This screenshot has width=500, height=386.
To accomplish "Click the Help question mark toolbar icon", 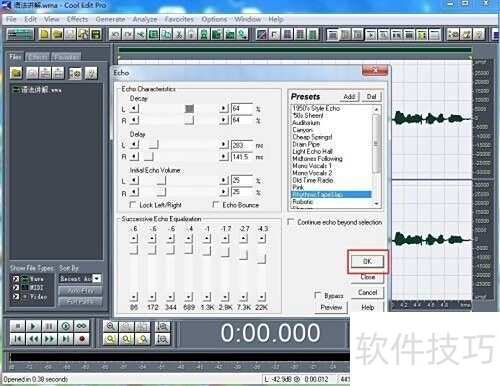I will (x=479, y=34).
